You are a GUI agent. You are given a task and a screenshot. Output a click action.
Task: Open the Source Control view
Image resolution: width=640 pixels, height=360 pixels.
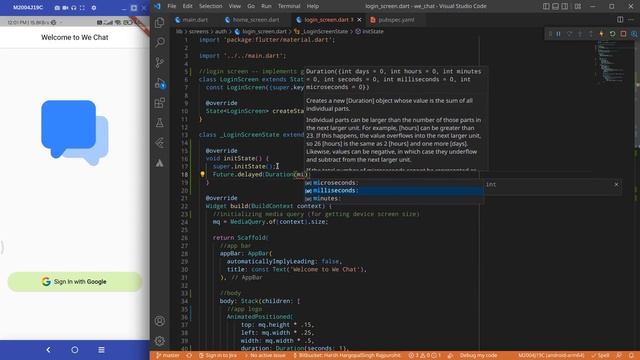160,62
